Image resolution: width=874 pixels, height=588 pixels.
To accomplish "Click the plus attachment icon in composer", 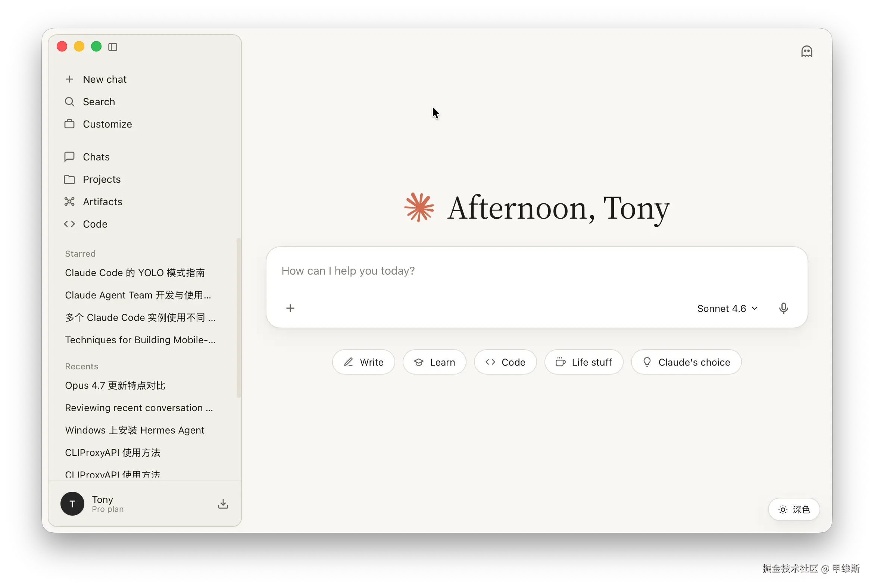I will [290, 308].
